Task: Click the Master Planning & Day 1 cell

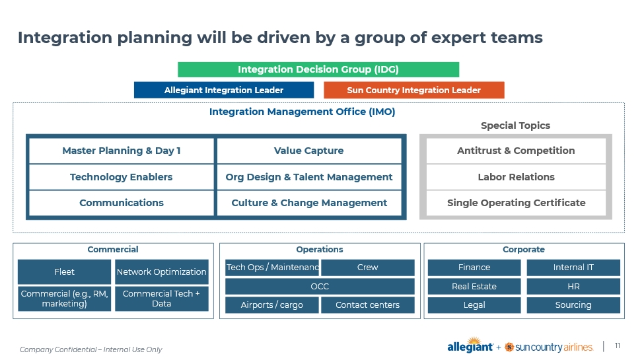Action: tap(121, 151)
